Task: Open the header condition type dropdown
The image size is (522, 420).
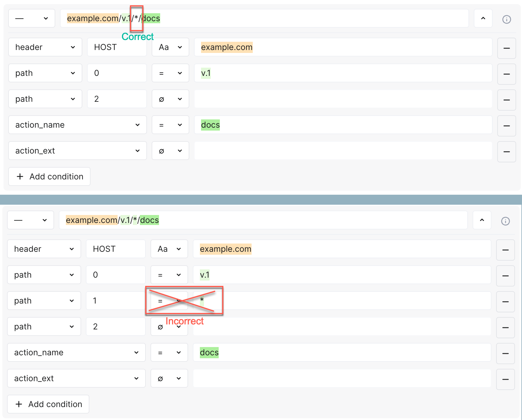Action: click(45, 47)
